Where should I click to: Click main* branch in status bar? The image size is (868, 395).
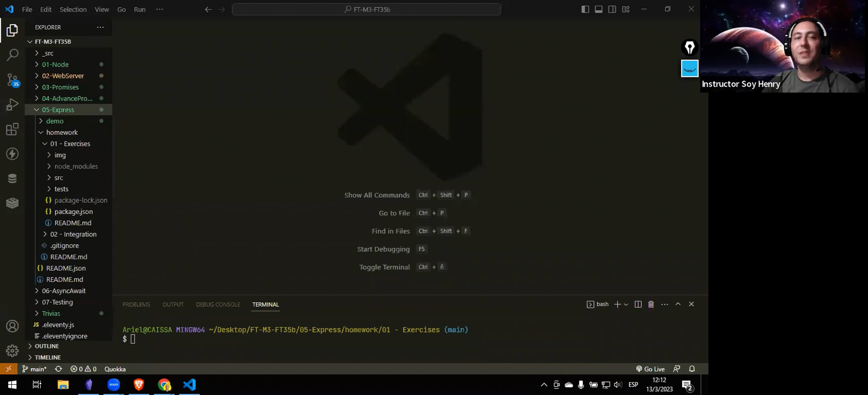point(35,369)
